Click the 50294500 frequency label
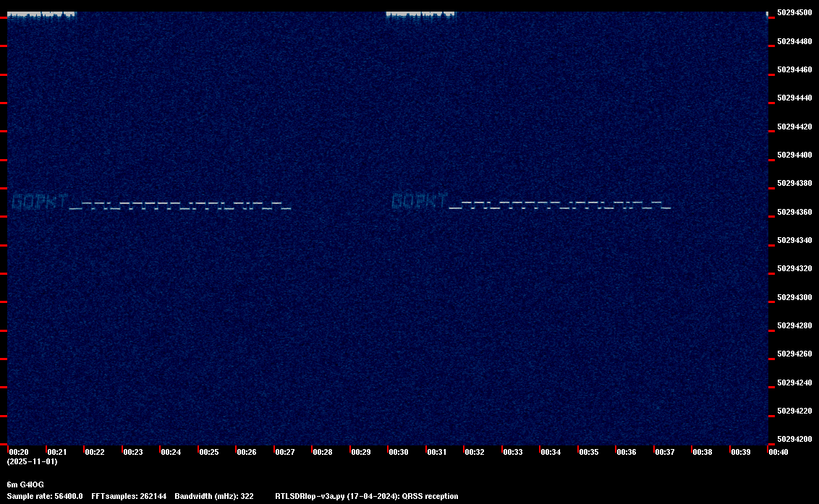Viewport: 819px width, 504px height. (794, 13)
